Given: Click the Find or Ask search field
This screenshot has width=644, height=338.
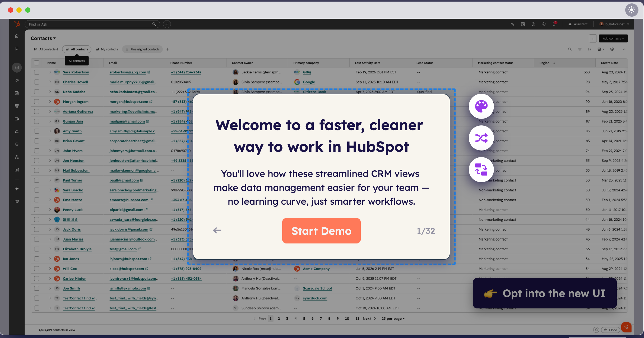Looking at the screenshot, I should click(92, 24).
